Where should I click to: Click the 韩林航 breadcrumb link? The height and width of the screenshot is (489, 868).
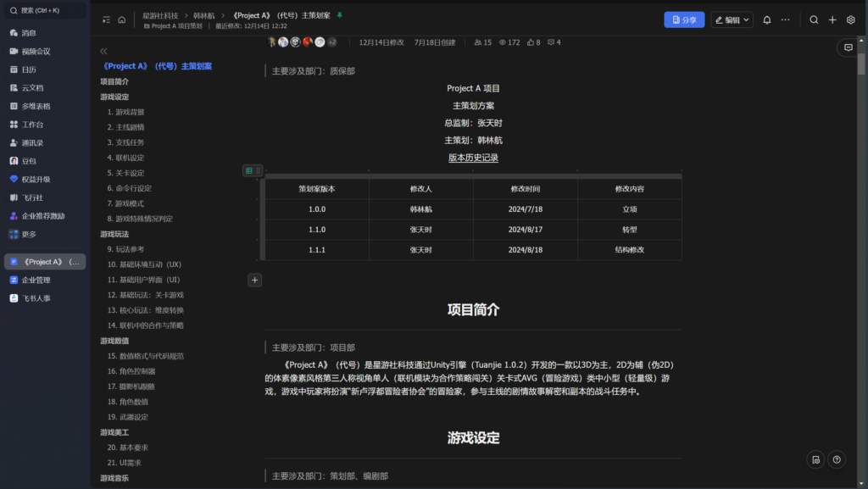[x=203, y=15]
